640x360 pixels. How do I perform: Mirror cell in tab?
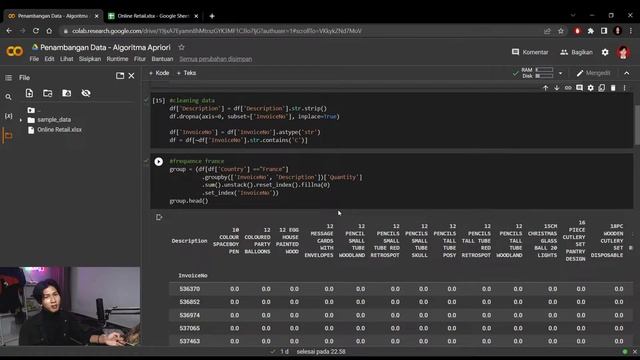tap(602, 88)
